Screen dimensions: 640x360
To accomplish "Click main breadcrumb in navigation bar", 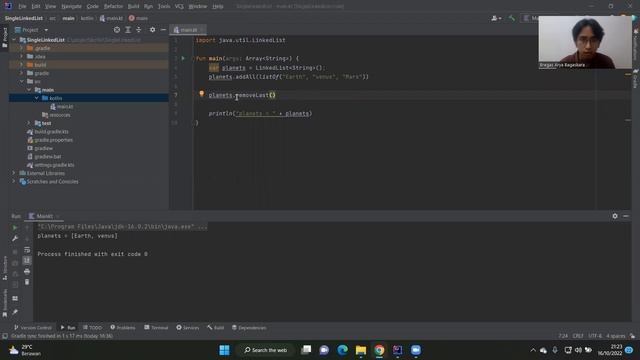I will click(x=68, y=18).
